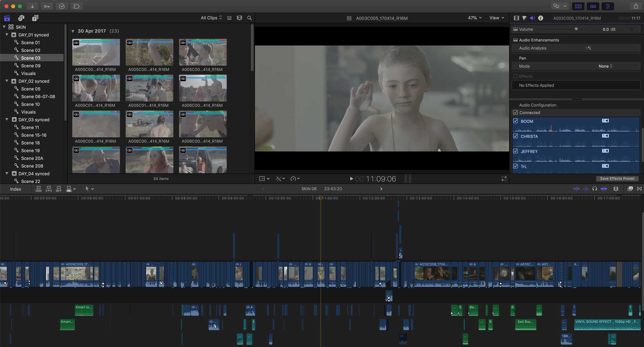Toggle browser list view icon
Screen dimensions: 644x347
[x=229, y=18]
